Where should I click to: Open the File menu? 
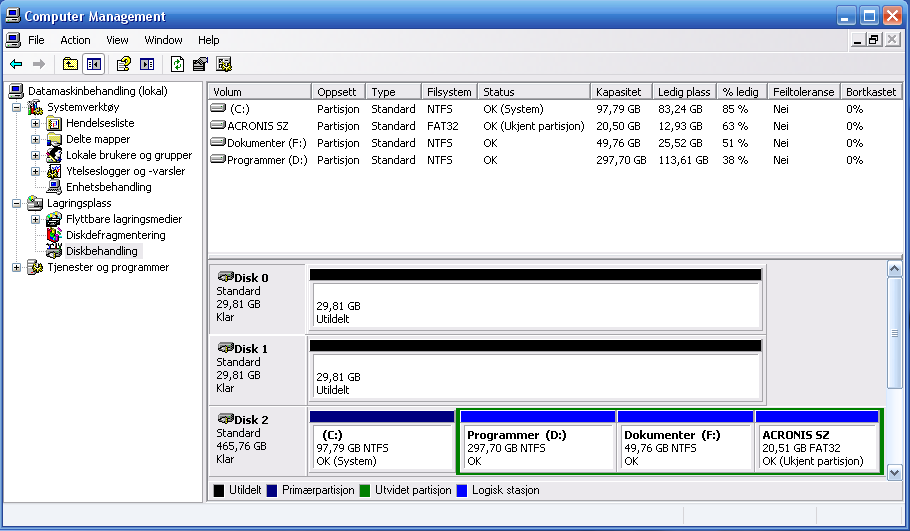[36, 40]
